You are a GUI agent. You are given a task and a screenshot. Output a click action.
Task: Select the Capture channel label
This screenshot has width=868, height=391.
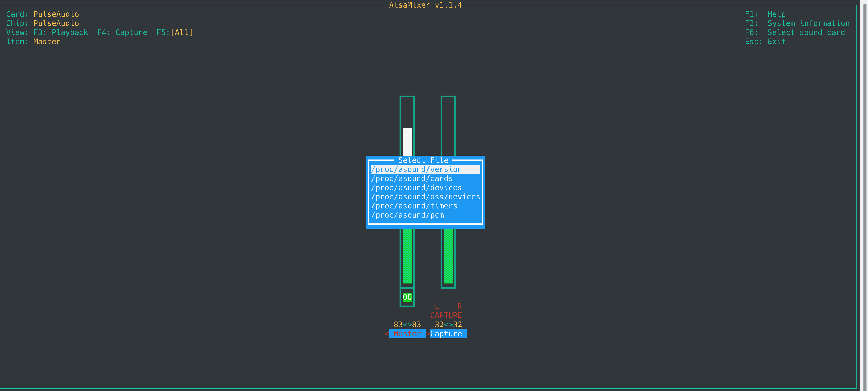point(448,334)
